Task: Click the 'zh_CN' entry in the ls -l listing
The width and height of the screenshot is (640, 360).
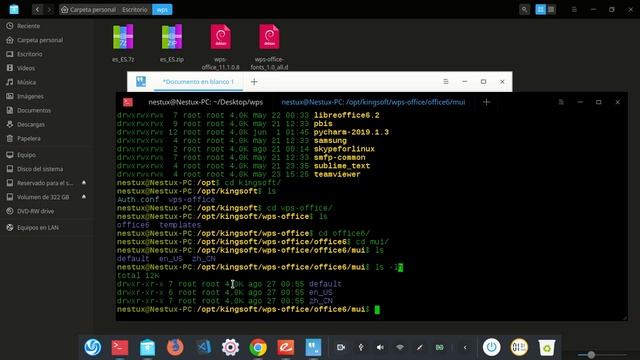Action: 320,301
